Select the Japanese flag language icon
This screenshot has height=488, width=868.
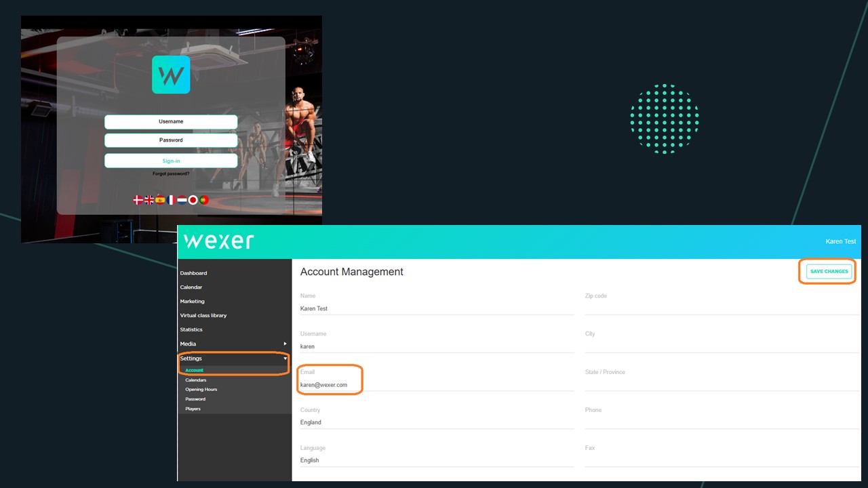[x=193, y=200]
